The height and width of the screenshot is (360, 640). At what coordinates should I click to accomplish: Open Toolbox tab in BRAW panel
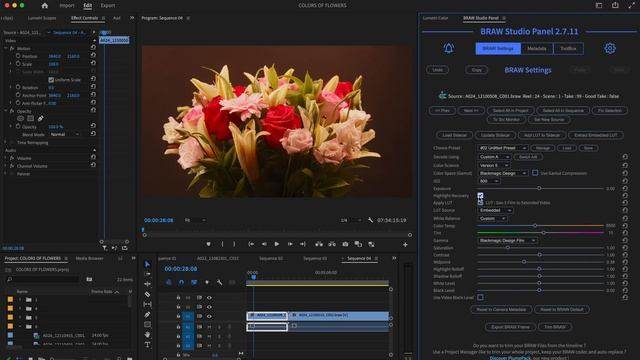(x=568, y=49)
